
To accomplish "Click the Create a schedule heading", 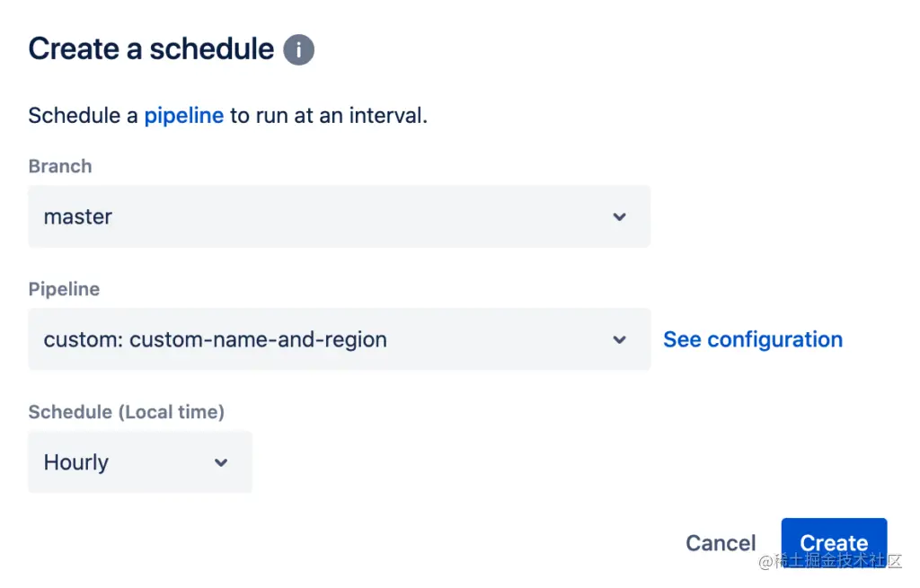I will click(151, 48).
